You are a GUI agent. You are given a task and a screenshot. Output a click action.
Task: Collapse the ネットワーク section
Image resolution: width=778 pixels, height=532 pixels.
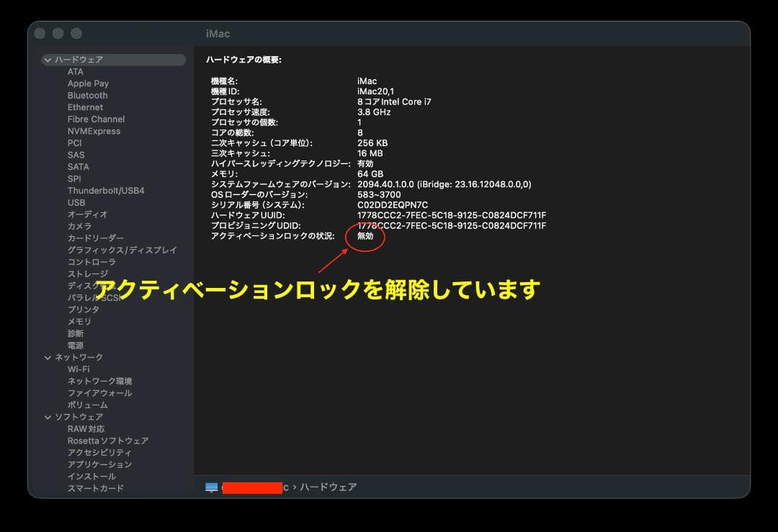48,357
